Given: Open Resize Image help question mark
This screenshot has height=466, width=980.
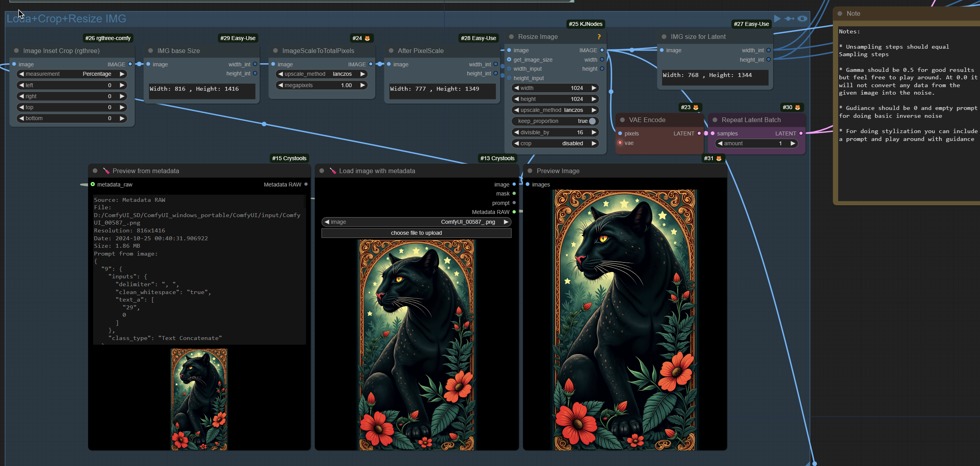Looking at the screenshot, I should pos(599,37).
